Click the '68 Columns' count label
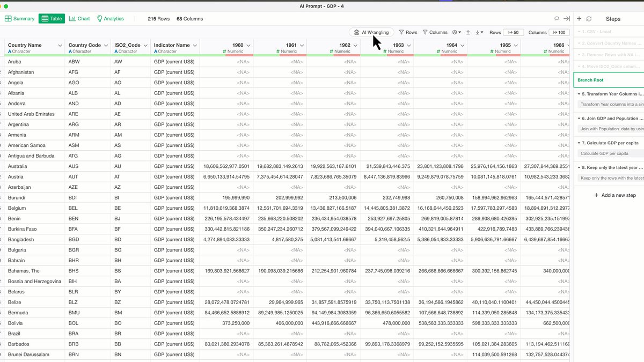Image resolution: width=644 pixels, height=362 pixels. pyautogui.click(x=190, y=19)
